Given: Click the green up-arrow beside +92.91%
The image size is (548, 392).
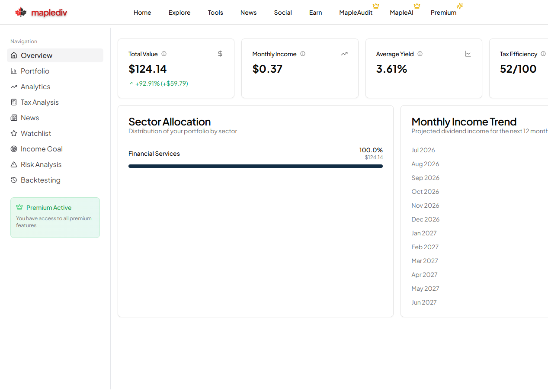Looking at the screenshot, I should pyautogui.click(x=131, y=83).
